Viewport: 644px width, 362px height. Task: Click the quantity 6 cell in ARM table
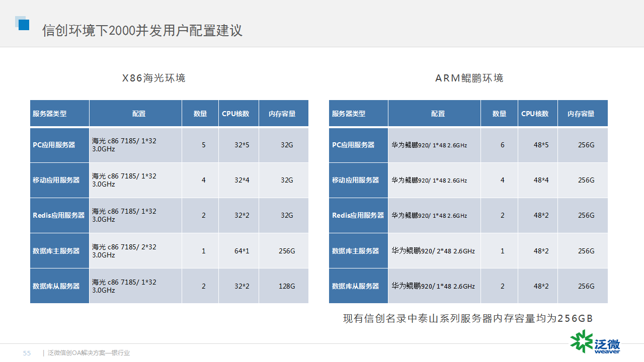coord(502,145)
